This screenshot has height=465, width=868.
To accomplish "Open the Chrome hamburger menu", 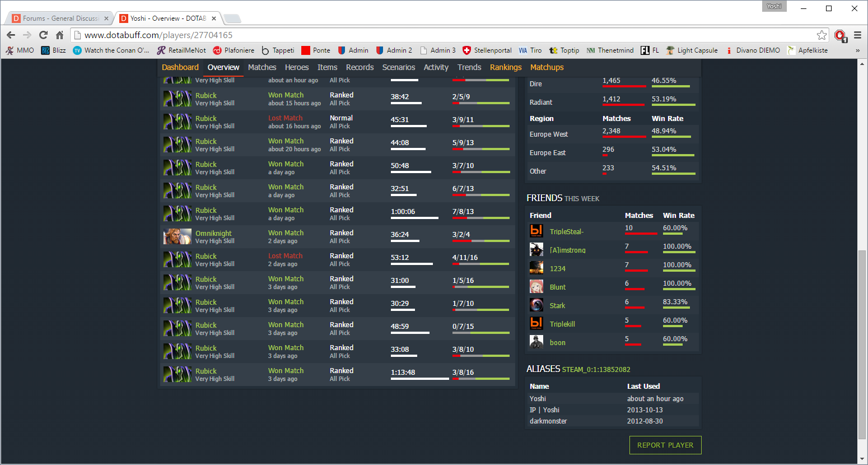I will pos(857,35).
